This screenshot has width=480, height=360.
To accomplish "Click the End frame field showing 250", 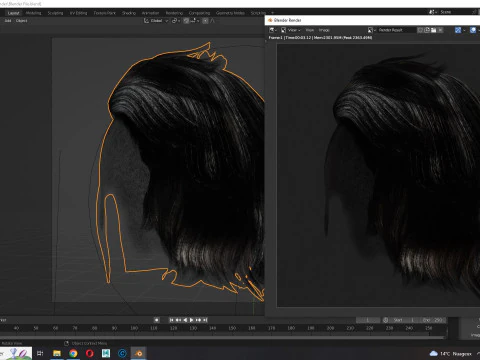I will (432, 320).
